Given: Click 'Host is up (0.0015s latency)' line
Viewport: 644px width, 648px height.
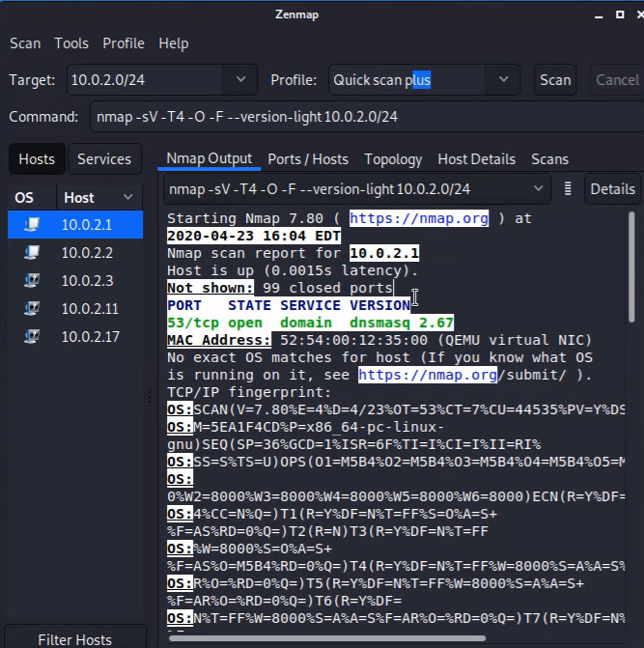Looking at the screenshot, I should pos(293,270).
